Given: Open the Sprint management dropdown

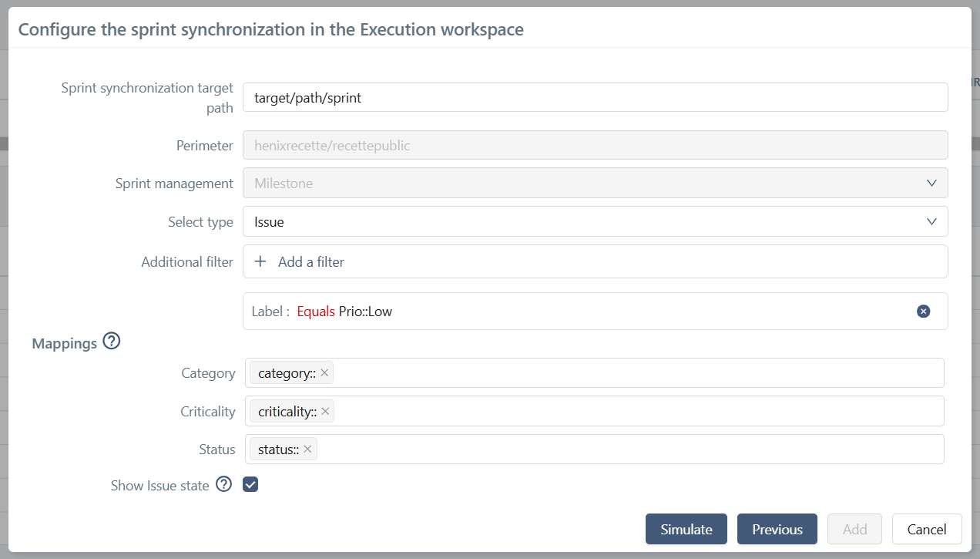Looking at the screenshot, I should pyautogui.click(x=593, y=183).
